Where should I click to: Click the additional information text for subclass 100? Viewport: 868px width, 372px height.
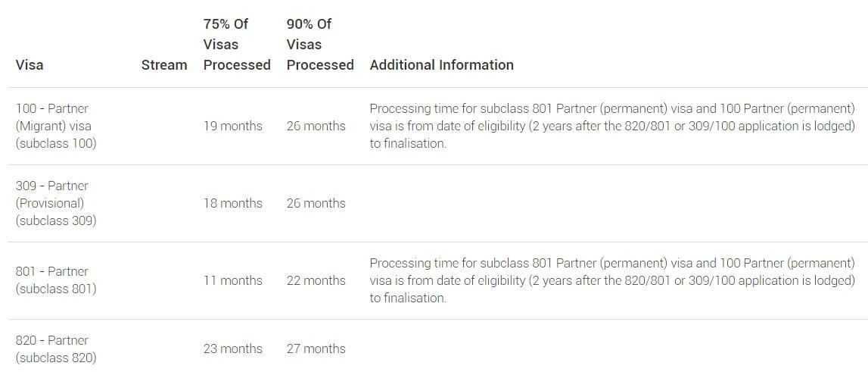click(x=612, y=126)
